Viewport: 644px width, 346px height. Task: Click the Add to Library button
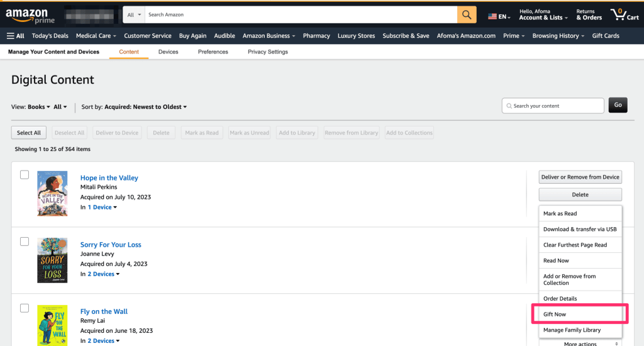[x=297, y=132]
